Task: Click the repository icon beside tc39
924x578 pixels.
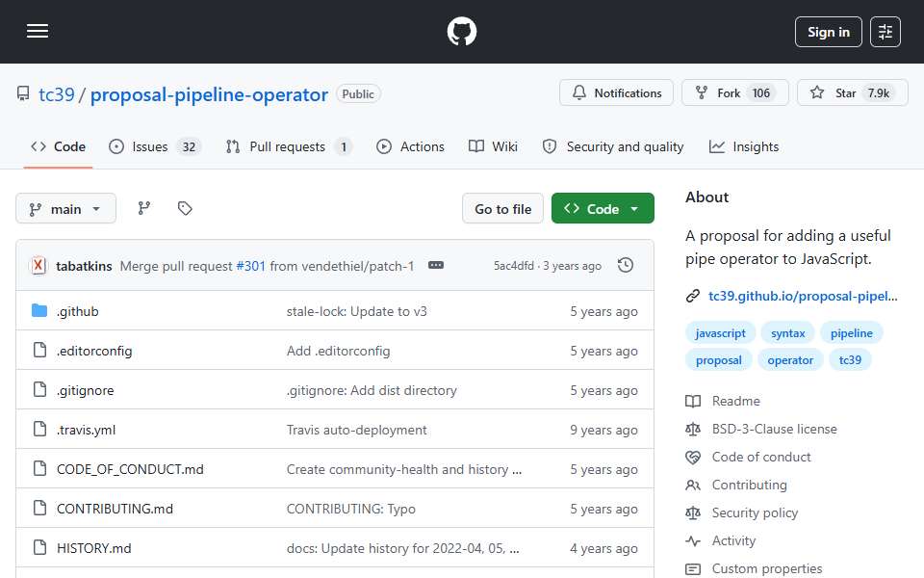Action: tap(23, 93)
